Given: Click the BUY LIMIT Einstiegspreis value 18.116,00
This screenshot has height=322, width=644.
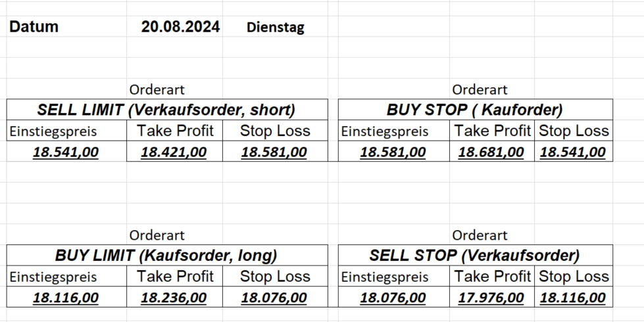Looking at the screenshot, I should (x=66, y=298).
